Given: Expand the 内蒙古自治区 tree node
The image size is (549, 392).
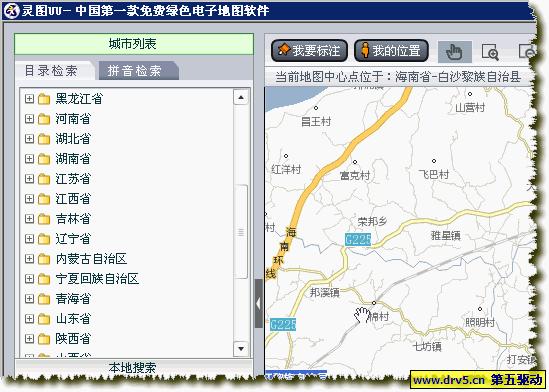Looking at the screenshot, I should pos(29,259).
